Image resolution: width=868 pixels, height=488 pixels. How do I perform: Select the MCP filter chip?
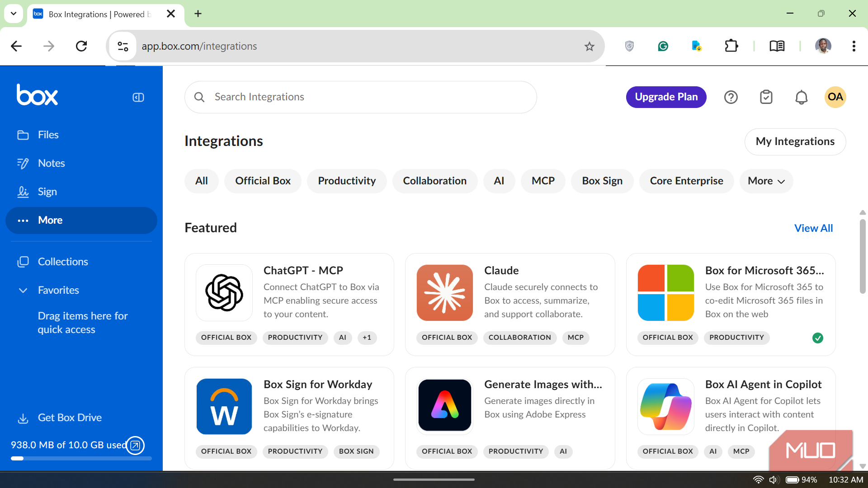point(543,181)
